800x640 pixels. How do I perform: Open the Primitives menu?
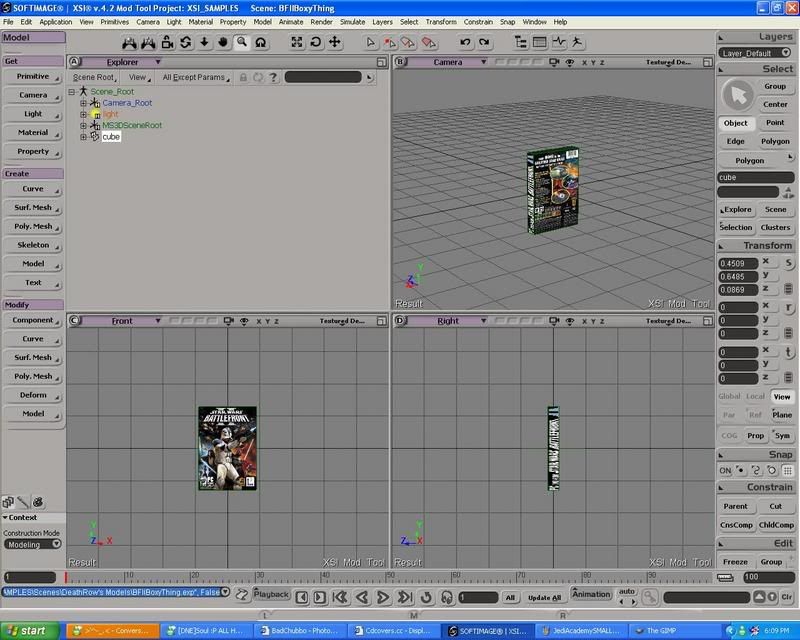point(114,22)
